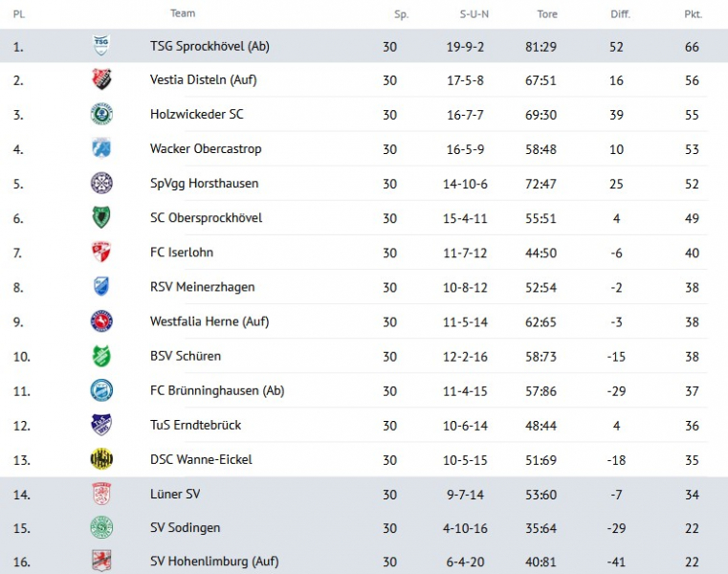Open the TuS Erndtebrück team link
This screenshot has width=728, height=574.
(x=195, y=425)
